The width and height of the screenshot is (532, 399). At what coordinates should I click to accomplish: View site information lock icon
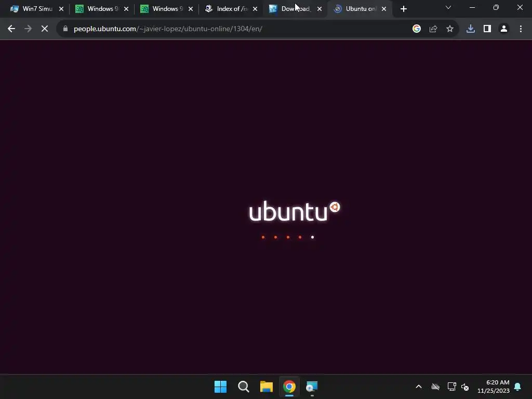(65, 29)
